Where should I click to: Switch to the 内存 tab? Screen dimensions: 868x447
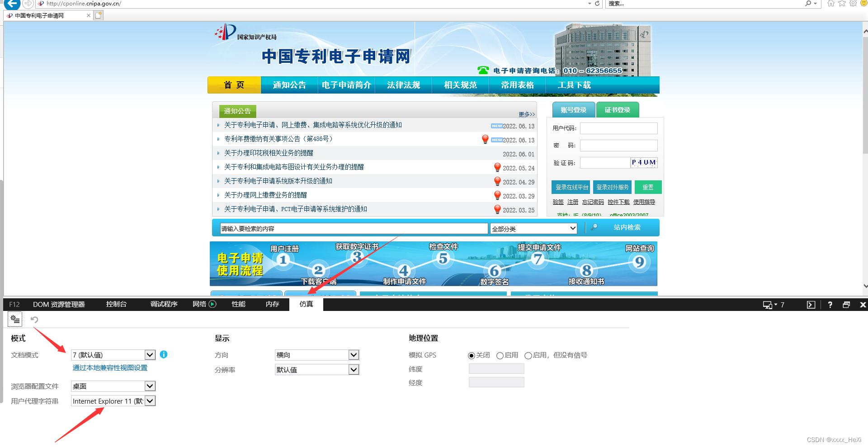272,305
